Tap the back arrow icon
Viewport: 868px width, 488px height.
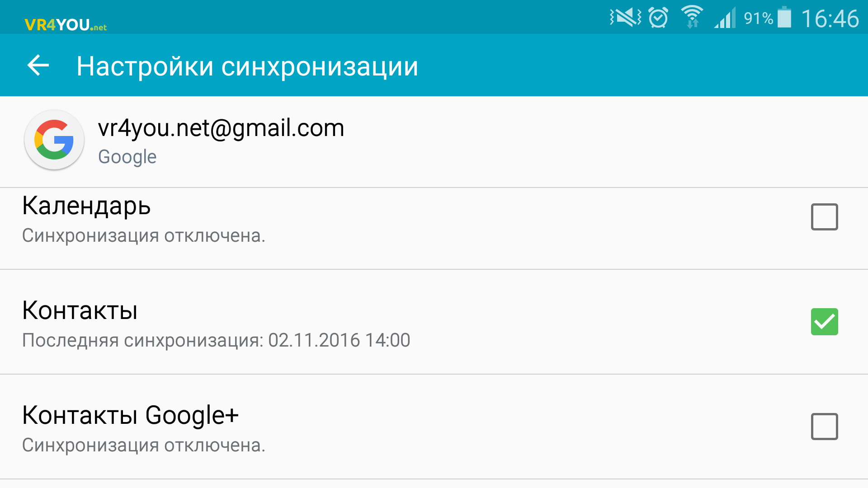pyautogui.click(x=38, y=66)
